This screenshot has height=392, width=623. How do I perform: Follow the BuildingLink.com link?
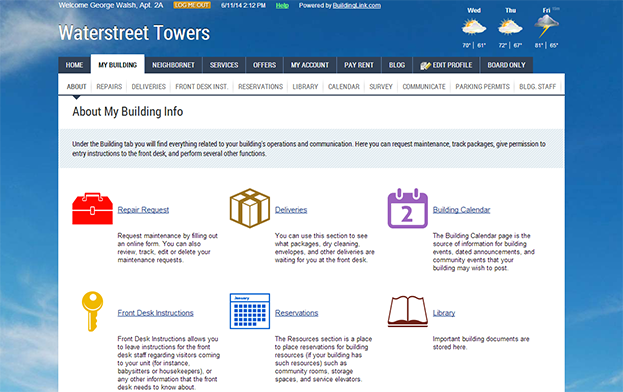pyautogui.click(x=357, y=6)
